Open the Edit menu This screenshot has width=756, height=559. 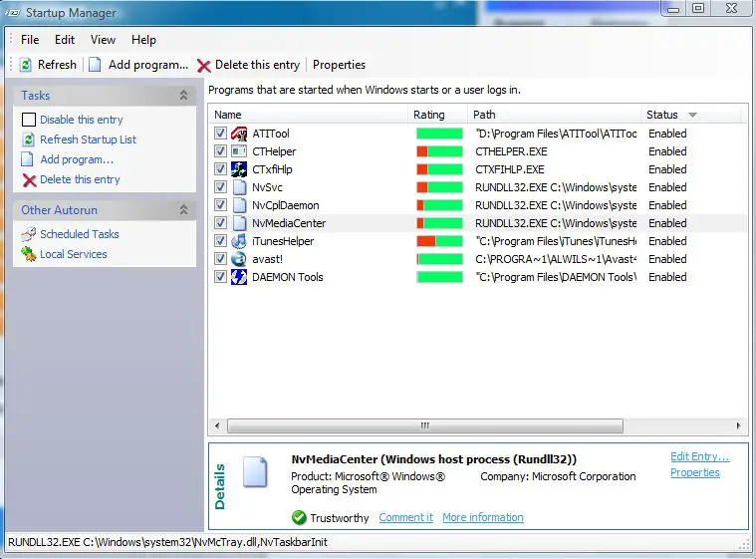point(65,40)
